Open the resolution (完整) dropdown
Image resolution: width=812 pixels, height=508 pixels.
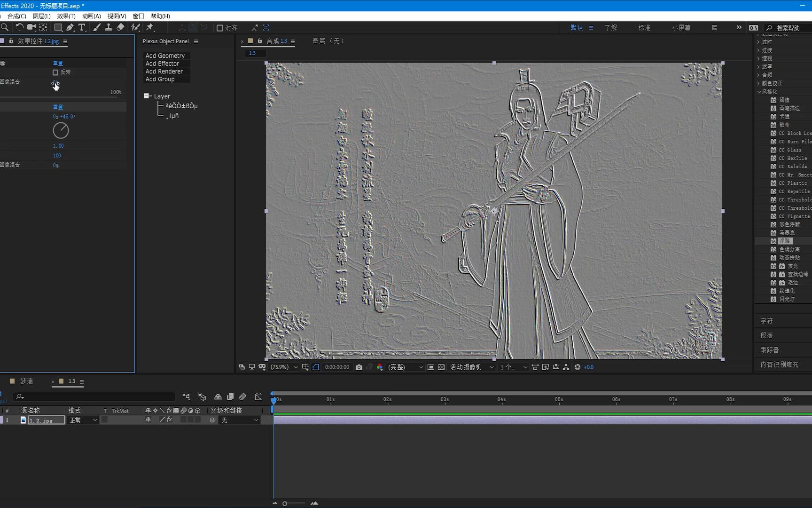pyautogui.click(x=406, y=367)
